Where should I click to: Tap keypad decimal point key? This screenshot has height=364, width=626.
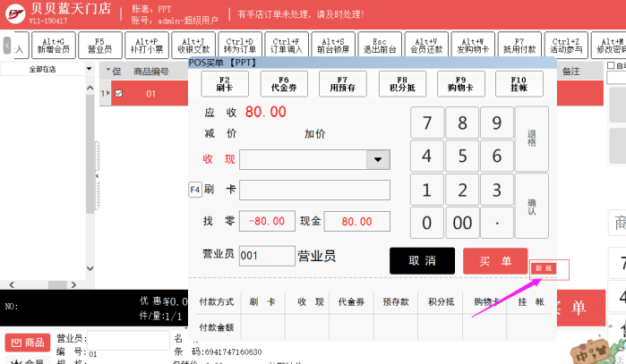coord(497,223)
